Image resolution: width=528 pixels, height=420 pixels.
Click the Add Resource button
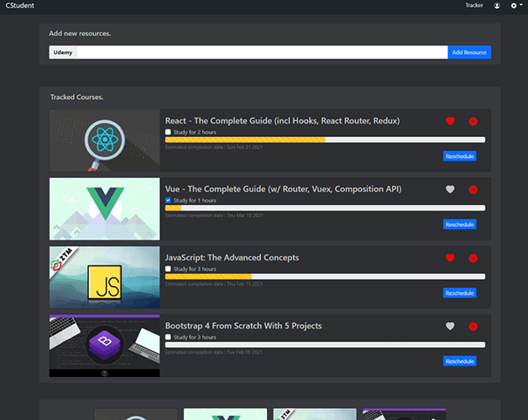[469, 52]
